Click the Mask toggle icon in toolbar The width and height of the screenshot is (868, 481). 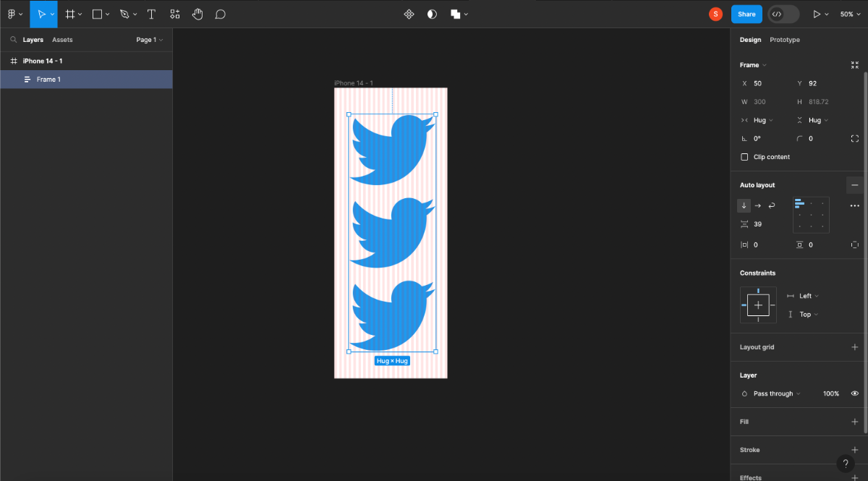pos(432,14)
